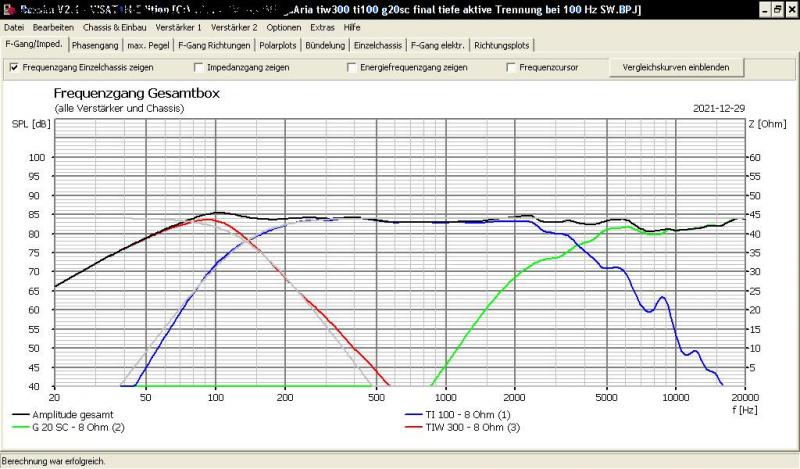Image resolution: width=800 pixels, height=469 pixels.
Task: Uncheck Frequenzgang Einzelchassis zeigen
Action: (14, 67)
